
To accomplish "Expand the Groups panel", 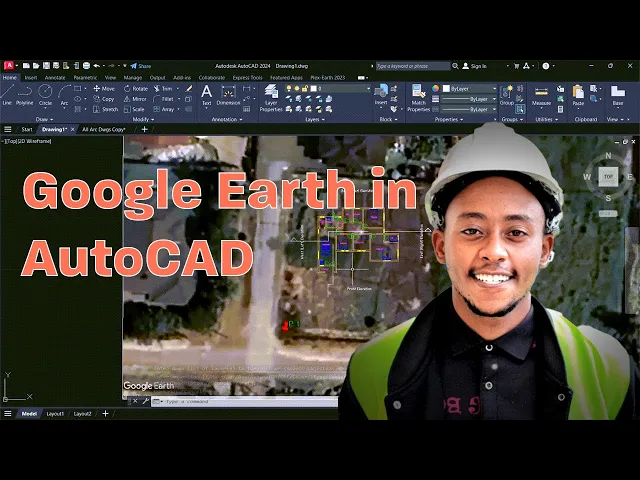I will [x=512, y=120].
